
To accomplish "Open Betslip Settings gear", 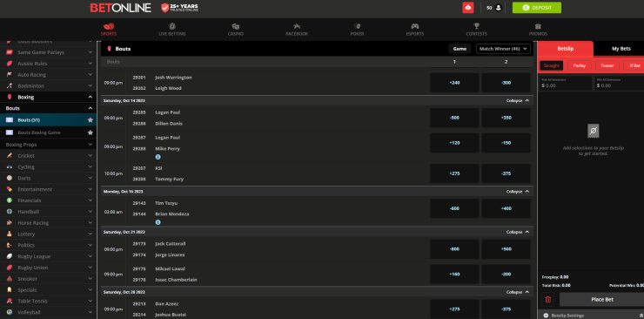I will 546,316.
